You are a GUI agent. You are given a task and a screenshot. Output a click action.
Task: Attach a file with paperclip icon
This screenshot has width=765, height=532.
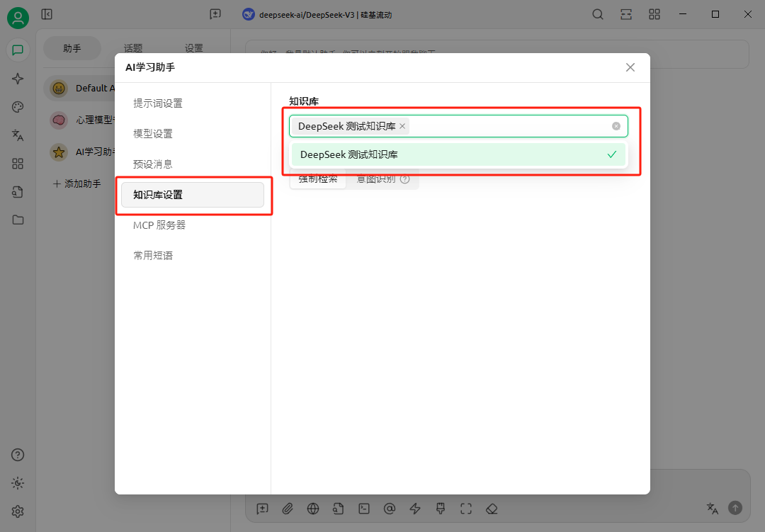click(x=288, y=509)
